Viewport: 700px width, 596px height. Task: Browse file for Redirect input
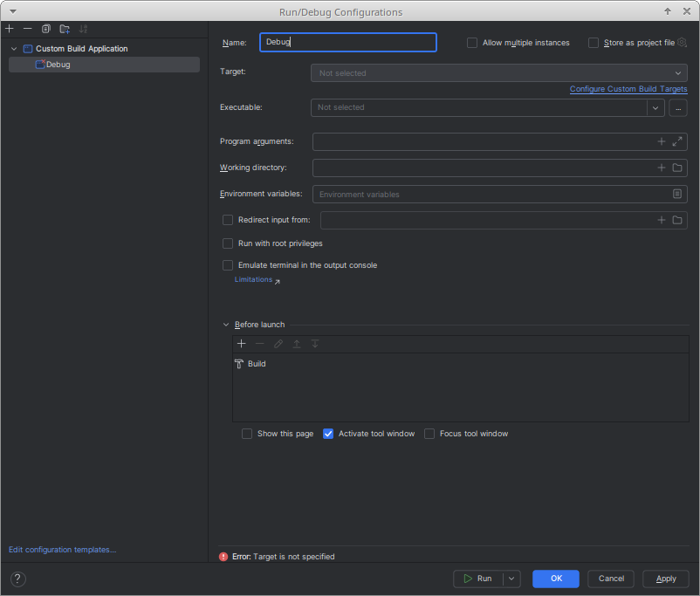[x=677, y=220]
